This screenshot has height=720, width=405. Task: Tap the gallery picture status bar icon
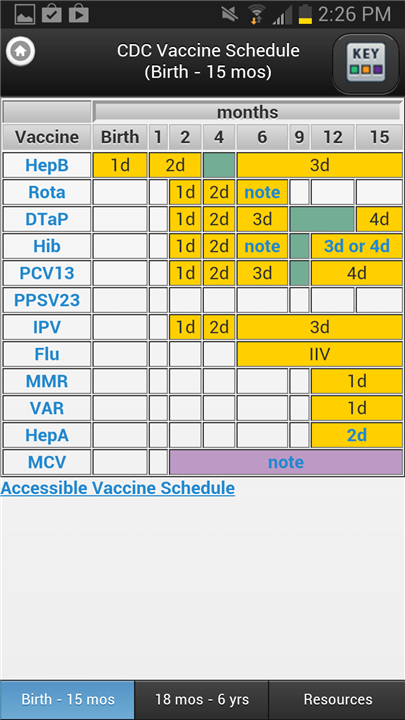coord(25,15)
